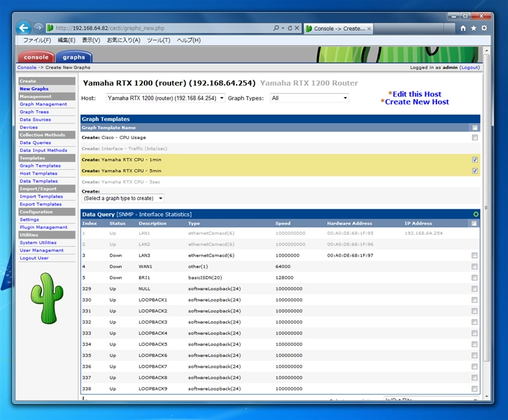Switch to the console tab
Viewport: 508px width, 420px height.
point(36,57)
